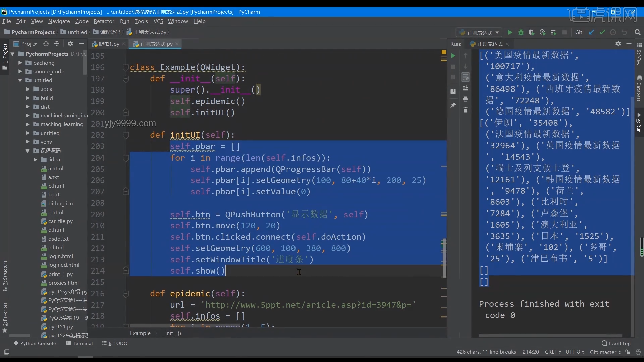Expand the venv folder
The height and width of the screenshot is (362, 644).
coord(28,142)
